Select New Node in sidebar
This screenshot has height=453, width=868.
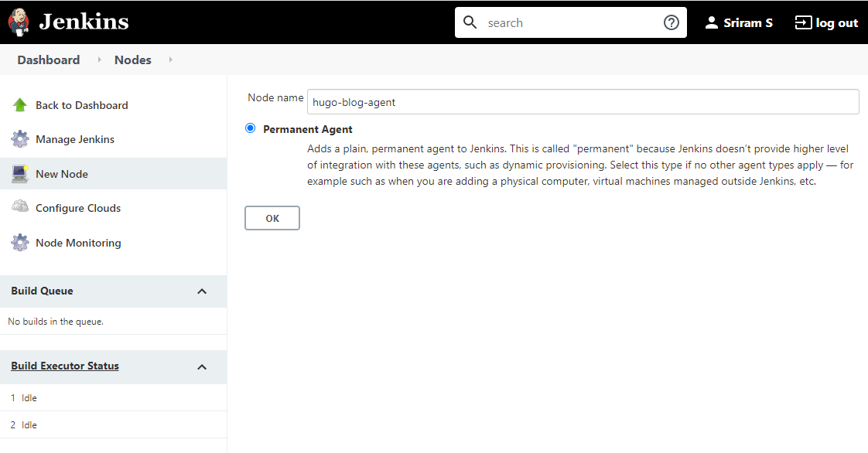[62, 174]
